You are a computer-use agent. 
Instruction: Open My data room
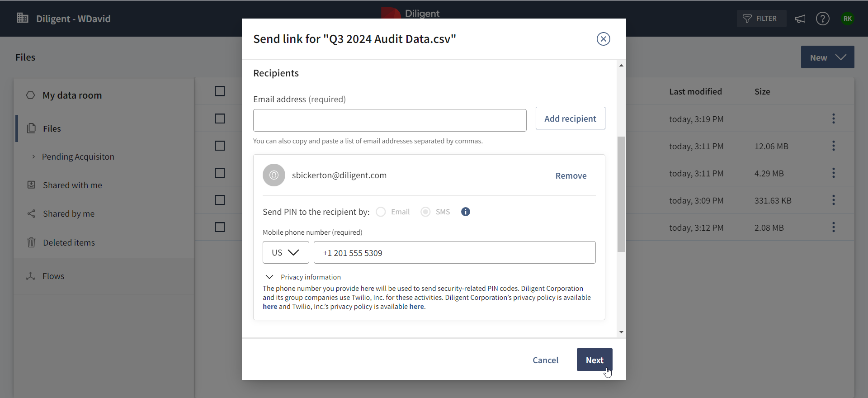(x=72, y=95)
